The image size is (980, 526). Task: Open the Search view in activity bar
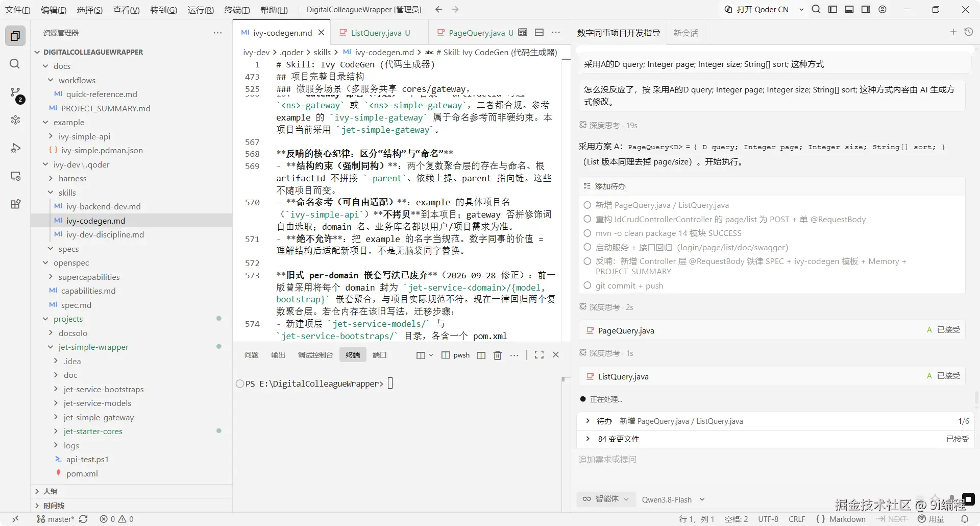pyautogui.click(x=15, y=64)
